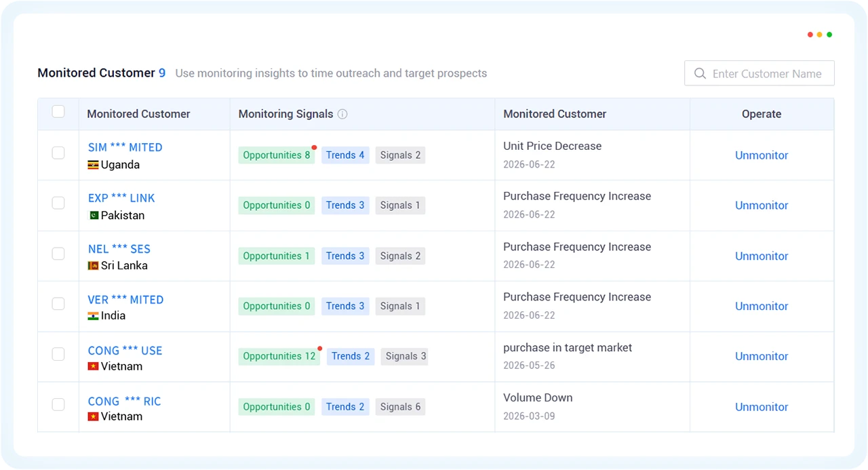Click the 2026-05-26 date
This screenshot has width=868, height=470.
pyautogui.click(x=529, y=366)
